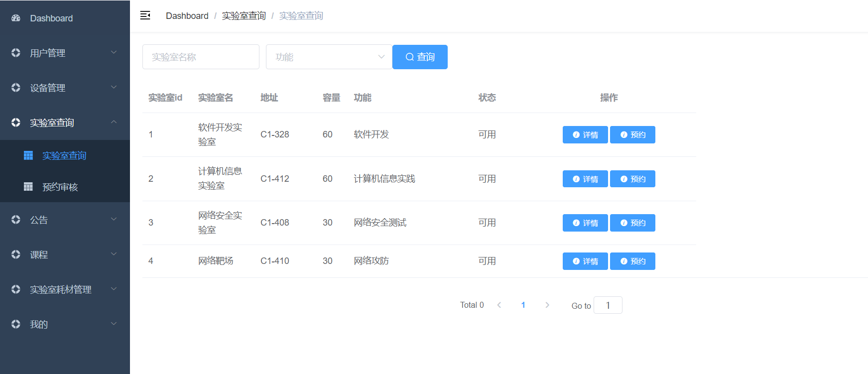The height and width of the screenshot is (374, 868).
Task: Expand the 我的 menu chevron
Action: tap(114, 324)
